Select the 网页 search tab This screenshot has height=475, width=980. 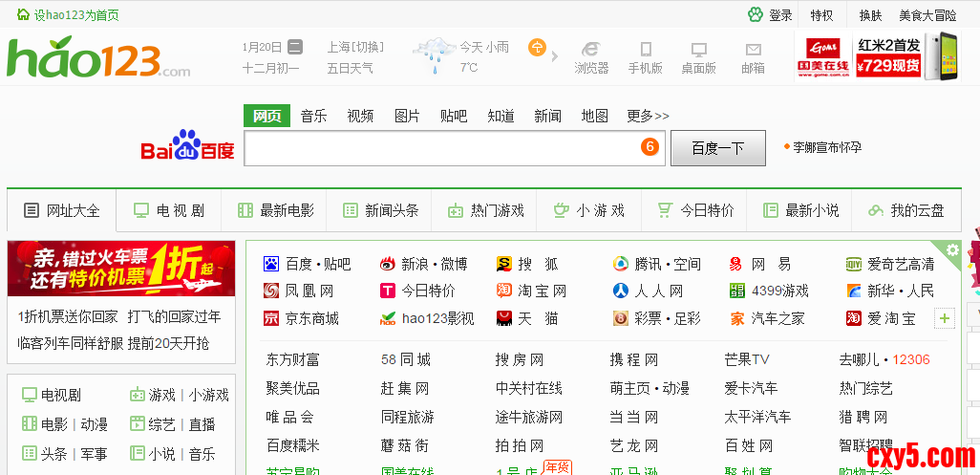(266, 117)
